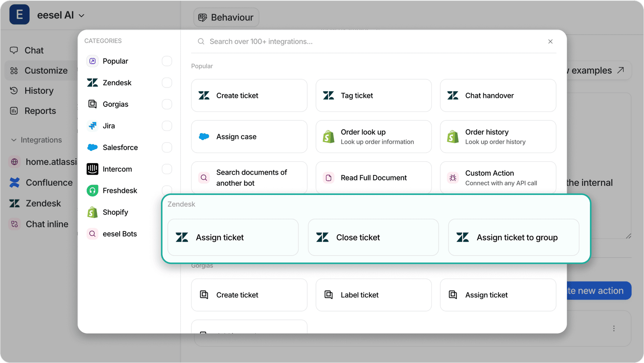
Task: Add the Tag ticket action
Action: [374, 96]
